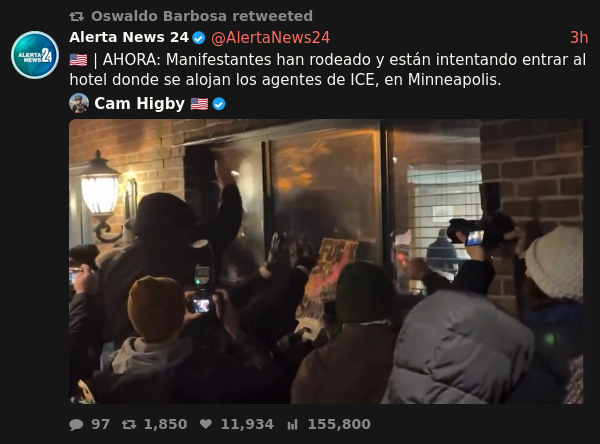Screen dimensions: 600x444
Task: Click the 97 replies count
Action: pyautogui.click(x=100, y=424)
